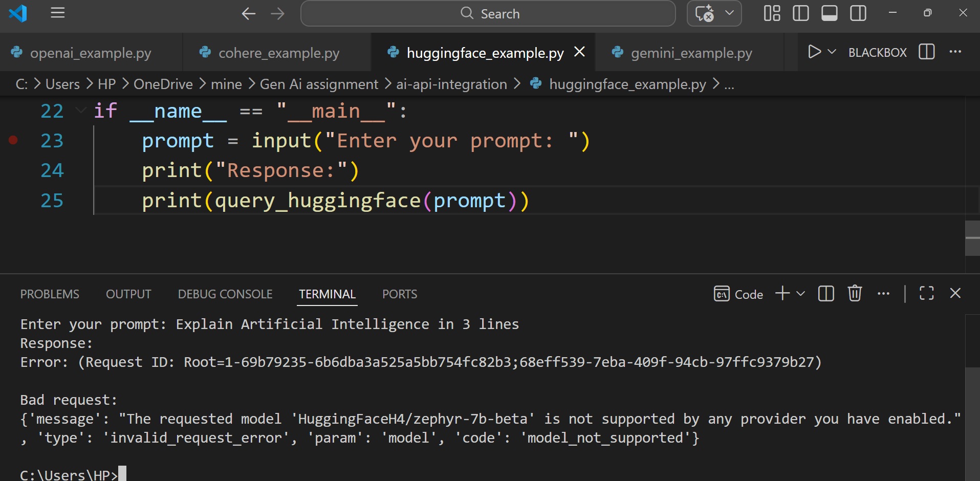Split the terminal pane
The height and width of the screenshot is (481, 980).
coord(826,294)
